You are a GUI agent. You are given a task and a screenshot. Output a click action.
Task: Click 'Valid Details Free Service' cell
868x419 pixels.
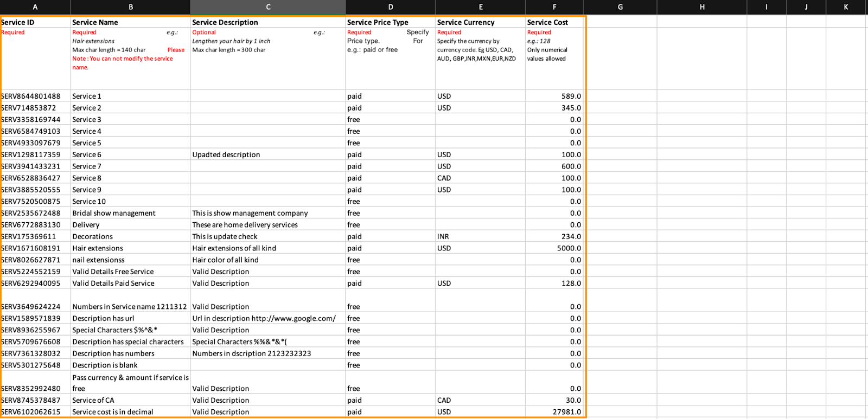point(131,272)
